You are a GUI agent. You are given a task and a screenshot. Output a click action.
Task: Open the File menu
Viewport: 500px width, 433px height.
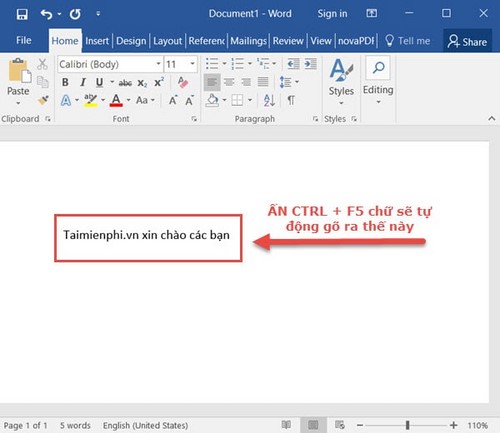[24, 41]
